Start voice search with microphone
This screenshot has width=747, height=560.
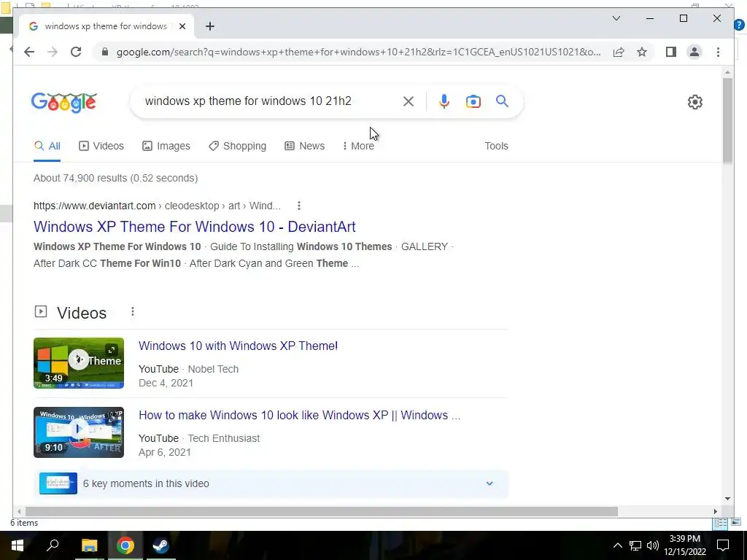(x=444, y=101)
